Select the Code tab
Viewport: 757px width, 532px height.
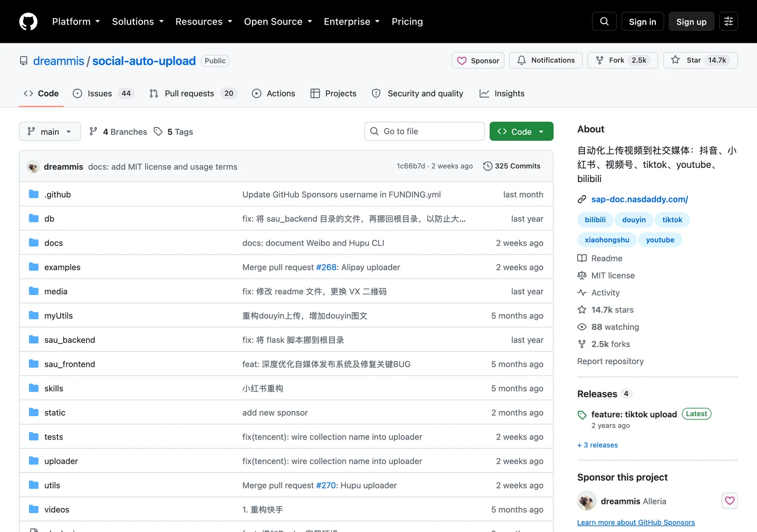coord(41,94)
